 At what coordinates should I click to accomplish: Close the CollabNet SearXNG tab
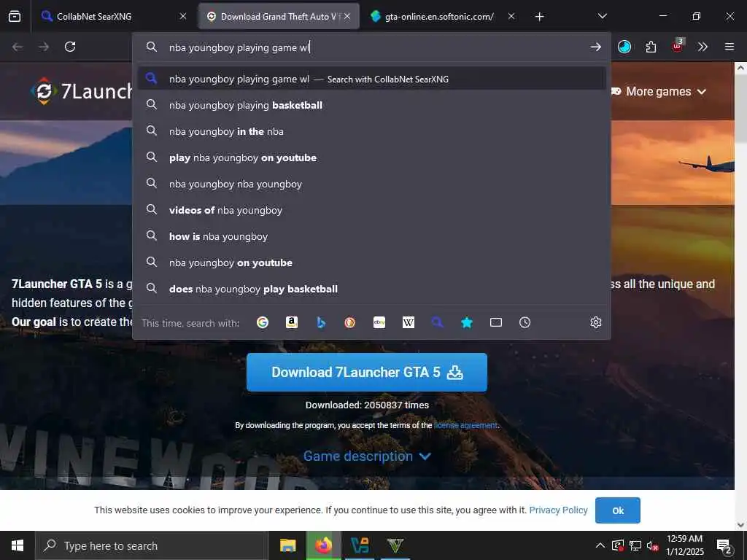pyautogui.click(x=183, y=16)
